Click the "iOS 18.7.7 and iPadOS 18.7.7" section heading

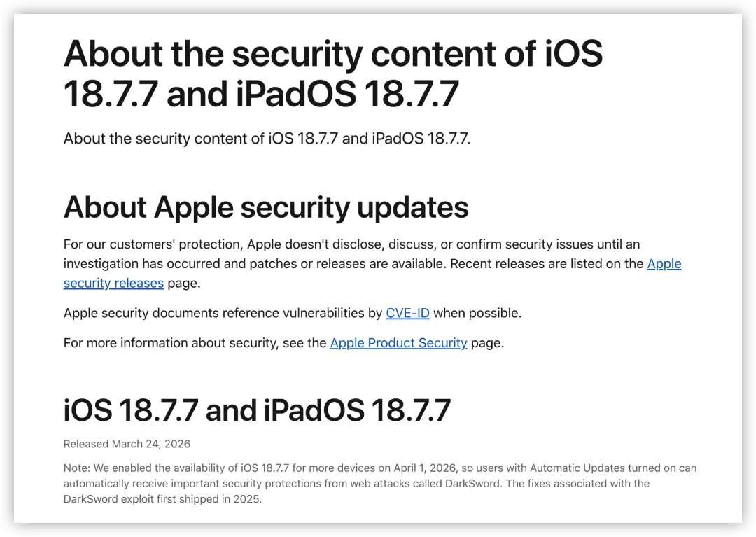(x=257, y=410)
